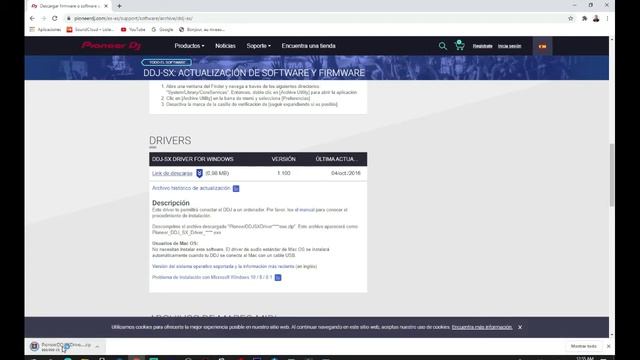The image size is (640, 360).
Task: Open the YouTube bookmark
Action: 133,29
